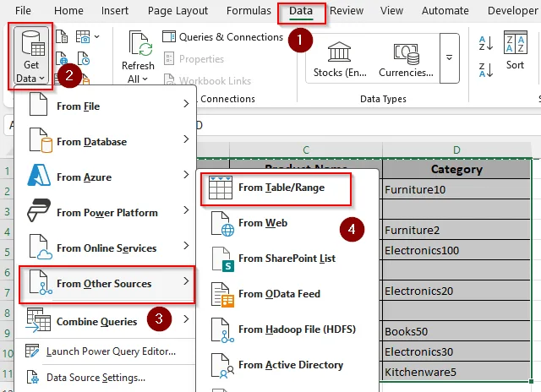Choose From OData Feed
541x392 pixels.
point(287,295)
